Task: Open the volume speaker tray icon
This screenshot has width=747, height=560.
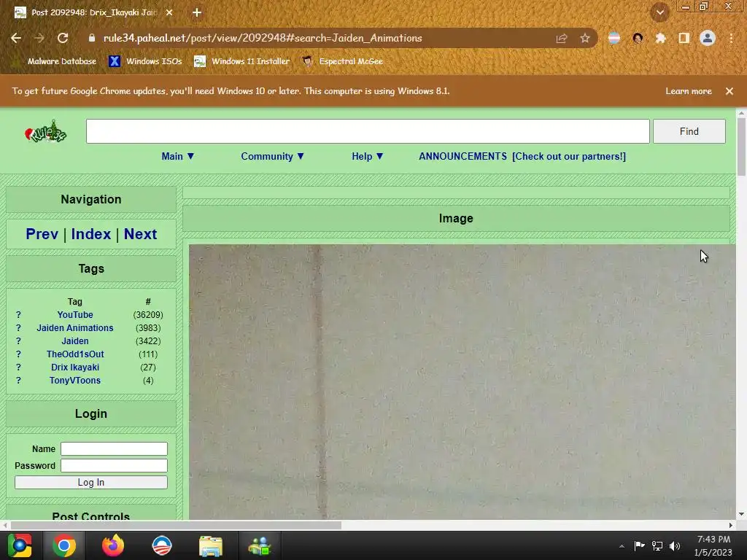Action: click(675, 546)
